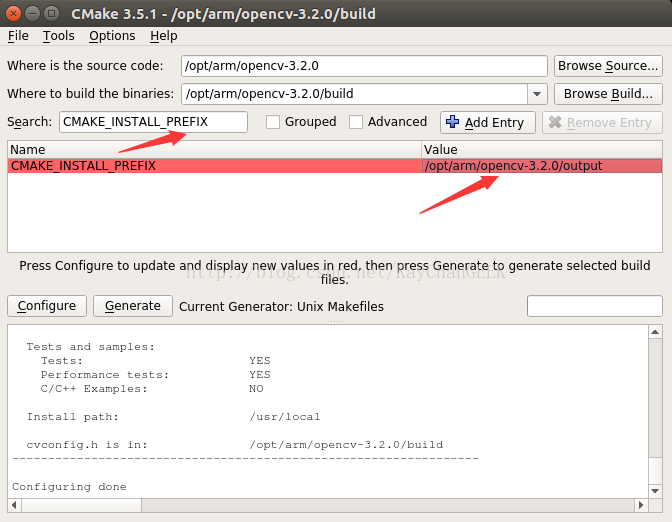Click Browse Source button
Image resolution: width=672 pixels, height=522 pixels.
608,66
